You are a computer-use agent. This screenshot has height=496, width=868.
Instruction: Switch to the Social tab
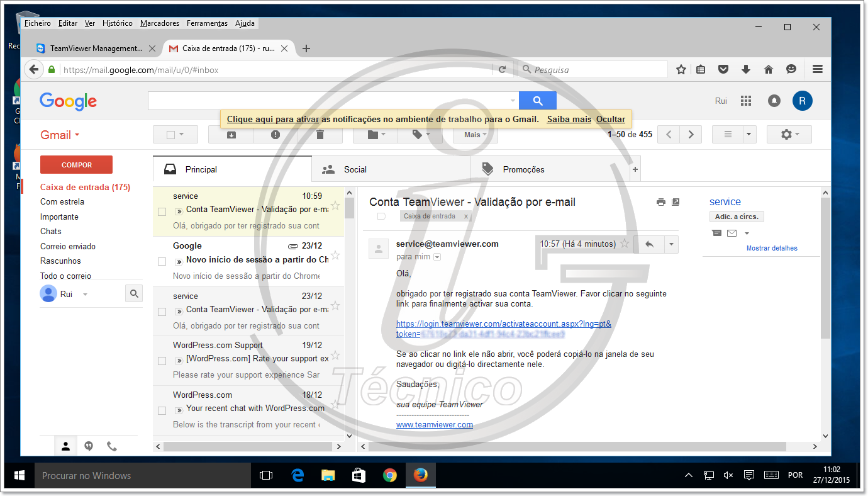(x=354, y=169)
